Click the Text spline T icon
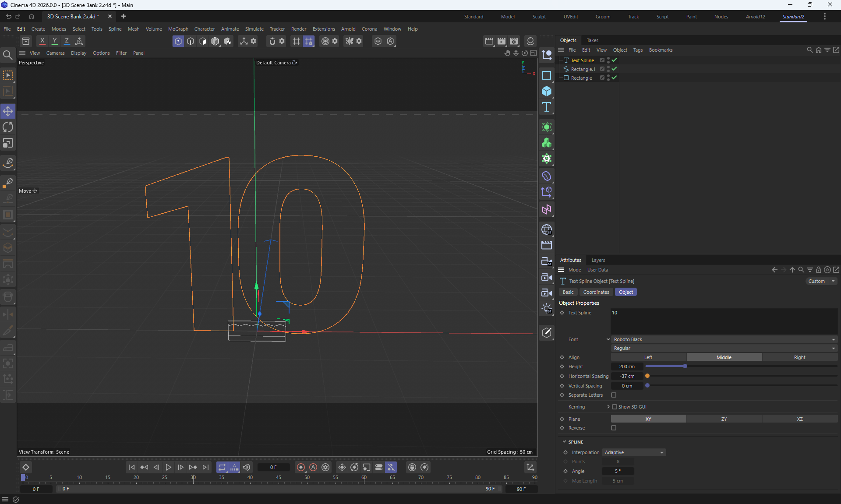 click(546, 107)
